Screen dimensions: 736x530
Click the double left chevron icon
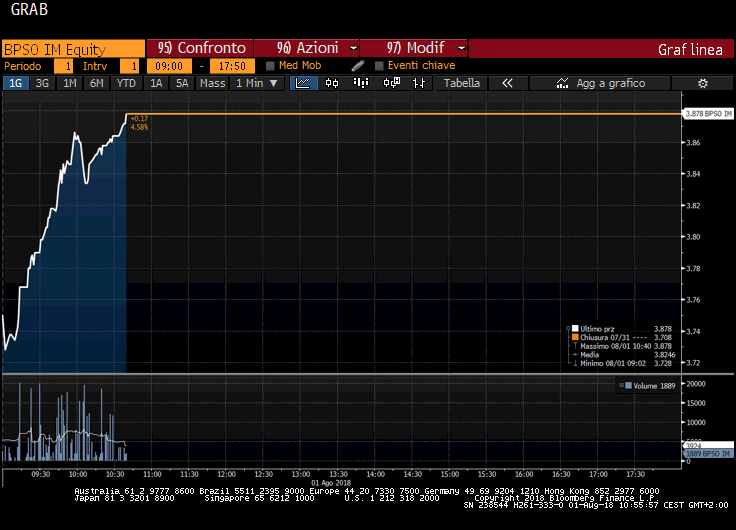pos(507,83)
